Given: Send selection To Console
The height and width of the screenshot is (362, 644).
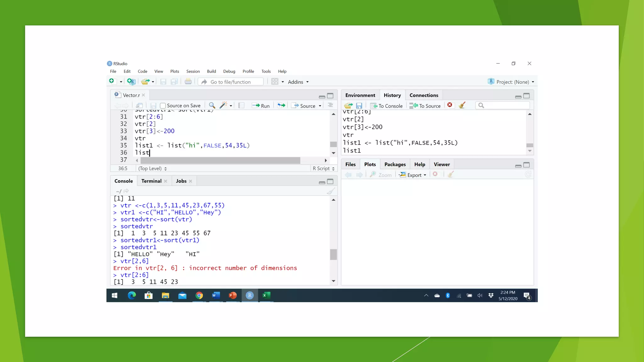Looking at the screenshot, I should [x=386, y=106].
